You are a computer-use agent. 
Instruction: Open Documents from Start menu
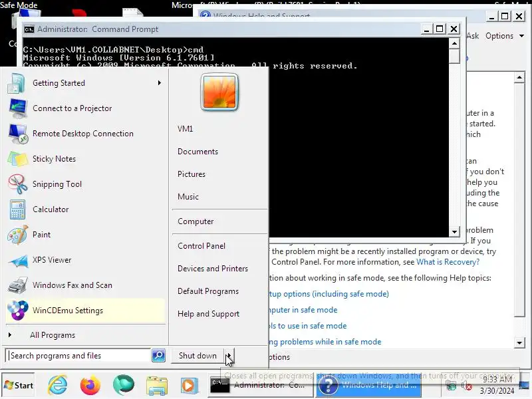point(198,152)
